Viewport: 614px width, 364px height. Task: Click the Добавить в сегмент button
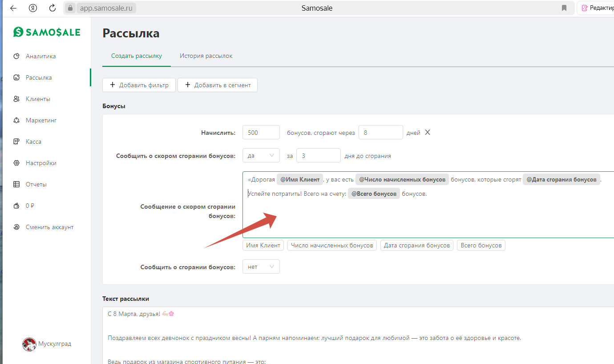tap(218, 85)
